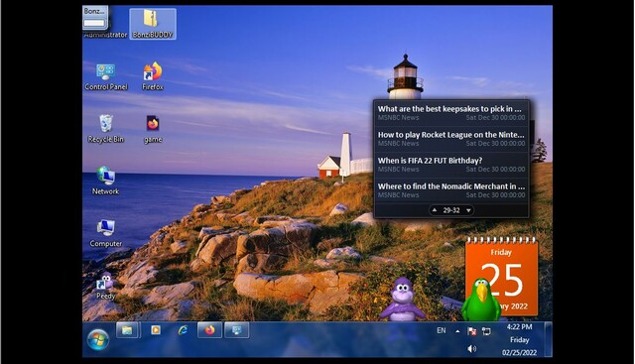The height and width of the screenshot is (364, 635).
Task: Click the purple BonziBUDDY gorilla character
Action: click(403, 300)
